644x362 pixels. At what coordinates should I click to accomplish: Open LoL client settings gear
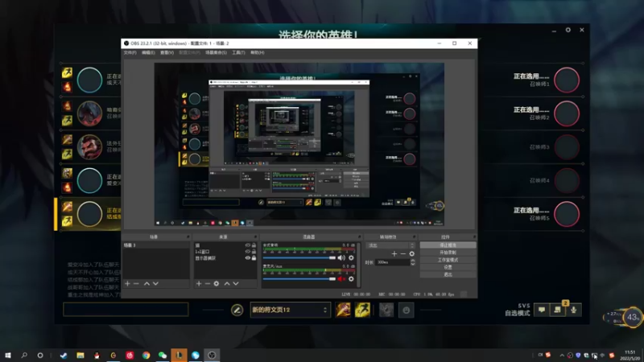[568, 30]
